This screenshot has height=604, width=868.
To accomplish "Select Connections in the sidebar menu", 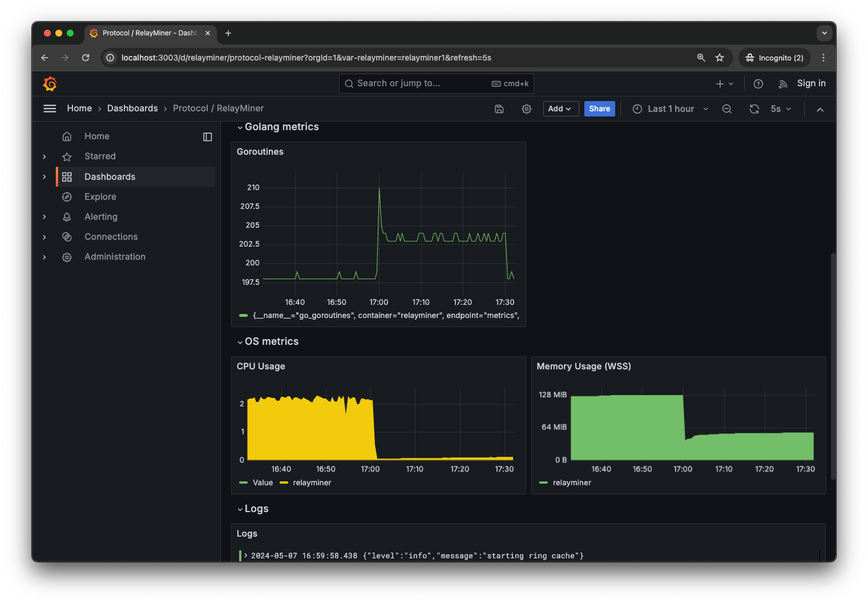I will point(111,237).
